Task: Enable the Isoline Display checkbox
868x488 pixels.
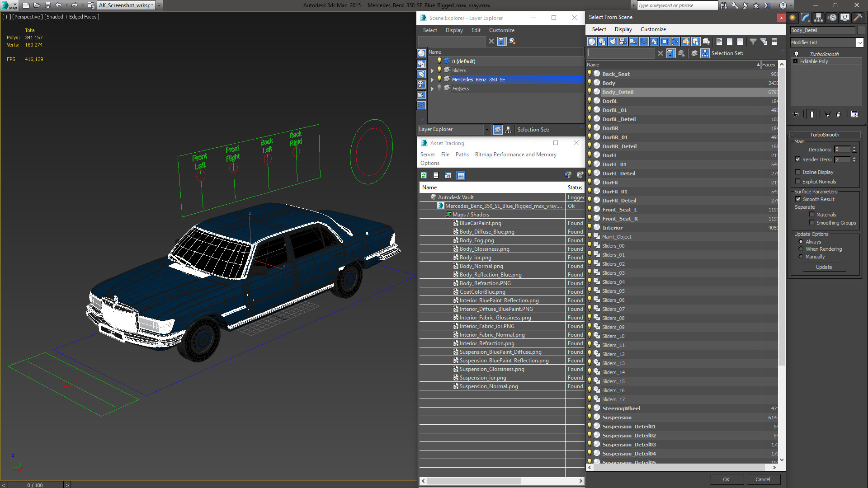Action: [798, 172]
